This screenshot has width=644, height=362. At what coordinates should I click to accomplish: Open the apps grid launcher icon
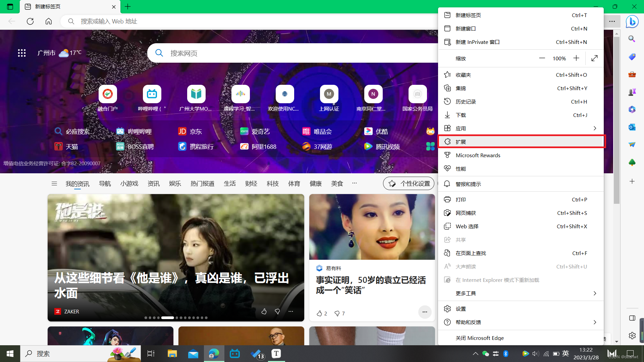(x=22, y=53)
